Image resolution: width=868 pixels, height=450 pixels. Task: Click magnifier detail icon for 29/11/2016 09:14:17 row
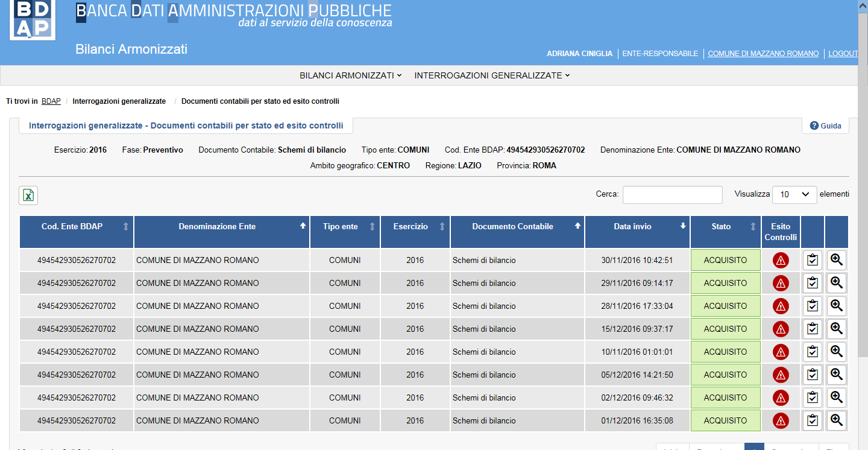click(837, 283)
